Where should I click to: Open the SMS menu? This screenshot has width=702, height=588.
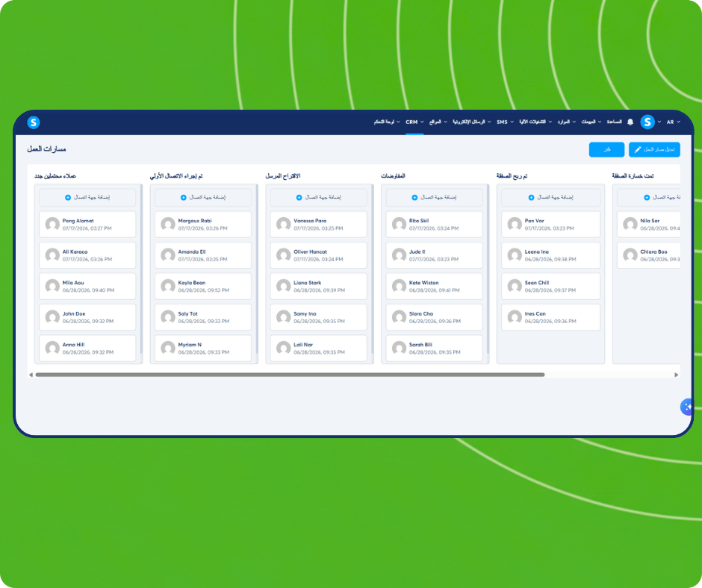tap(505, 122)
